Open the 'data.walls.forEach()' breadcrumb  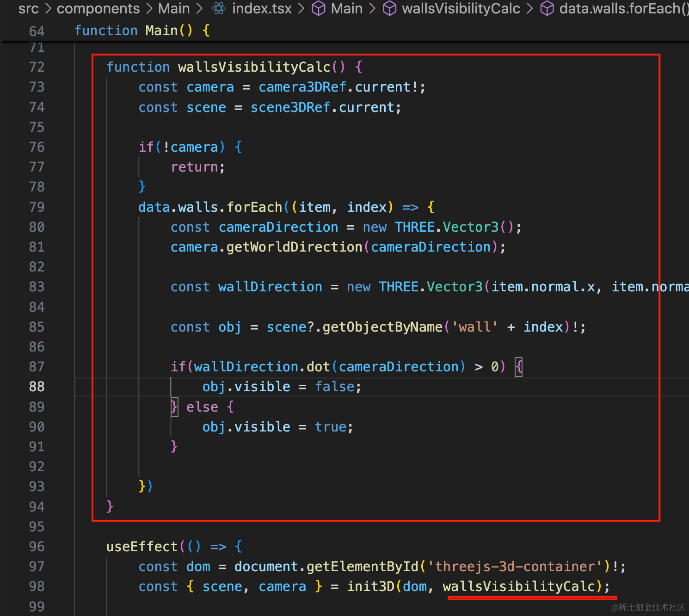click(624, 8)
